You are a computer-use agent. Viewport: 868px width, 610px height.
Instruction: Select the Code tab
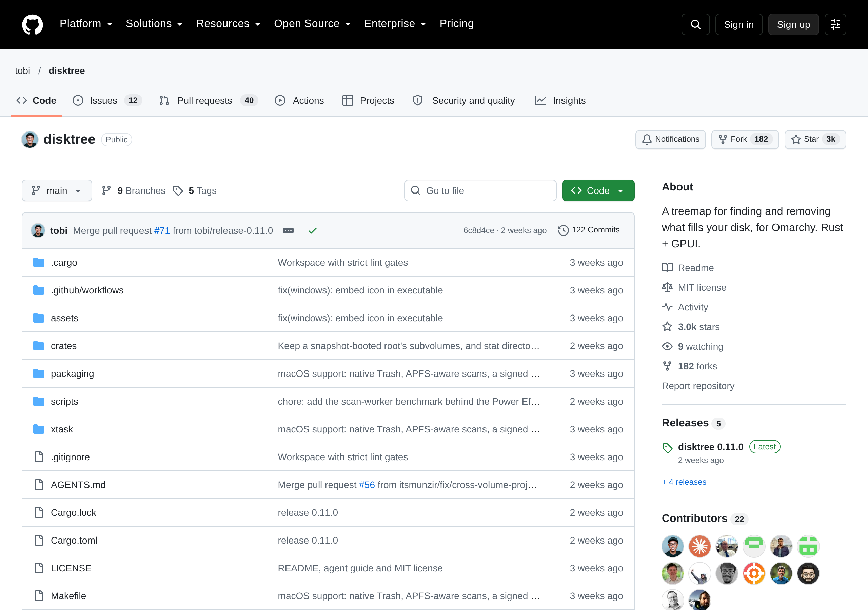(36, 101)
